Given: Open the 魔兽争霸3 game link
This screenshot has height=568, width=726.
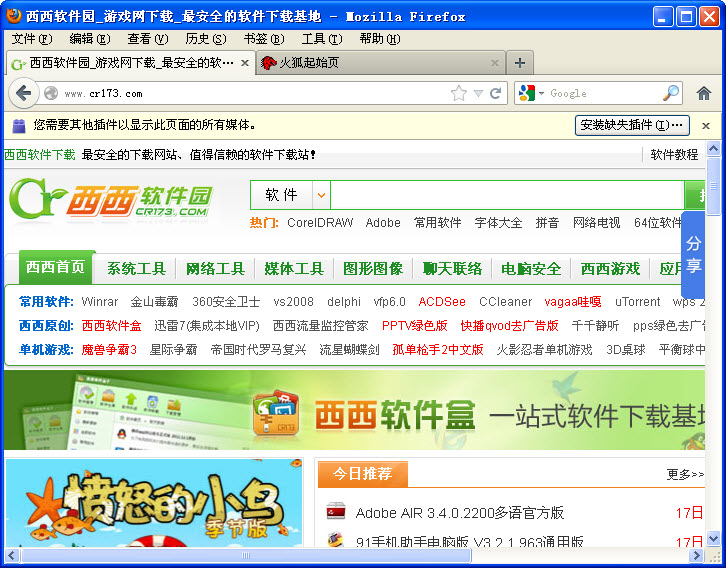Looking at the screenshot, I should pos(109,350).
